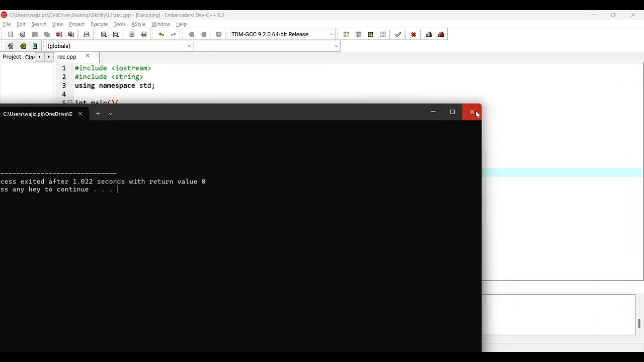Open the Edit menu
Screen dimensions: 644x362
(21, 24)
